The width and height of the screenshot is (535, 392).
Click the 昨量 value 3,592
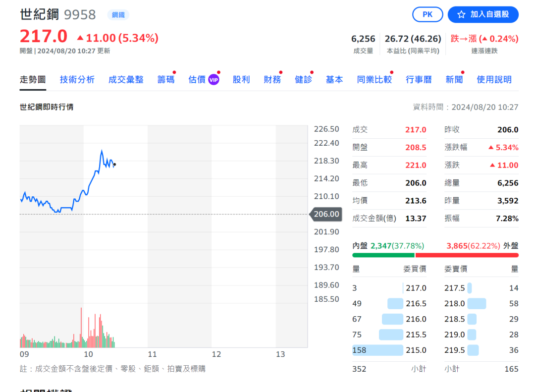coord(508,201)
